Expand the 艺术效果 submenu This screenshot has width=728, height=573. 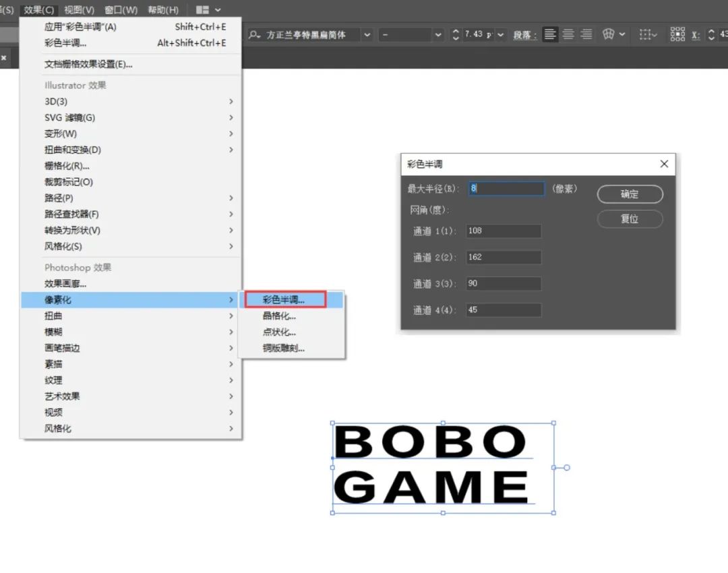pyautogui.click(x=131, y=396)
